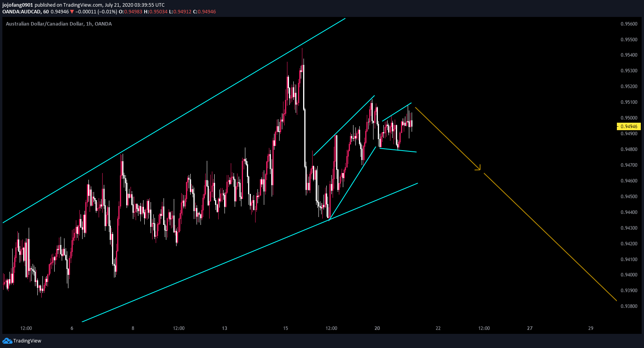Click the 0.95400 price axis label
The width and height of the screenshot is (644, 348).
click(629, 55)
